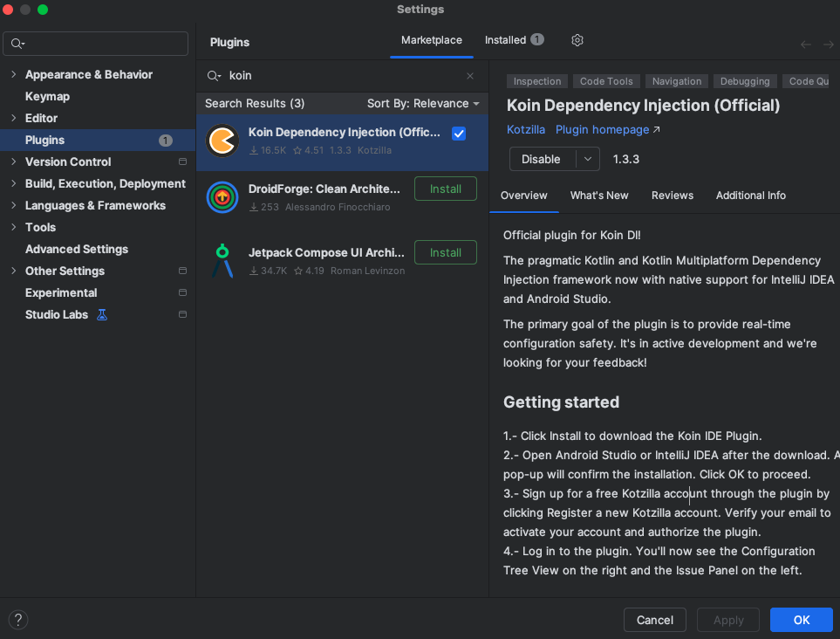This screenshot has height=639, width=840.
Task: Expand the Appearance & Behavior section
Action: pos(13,74)
